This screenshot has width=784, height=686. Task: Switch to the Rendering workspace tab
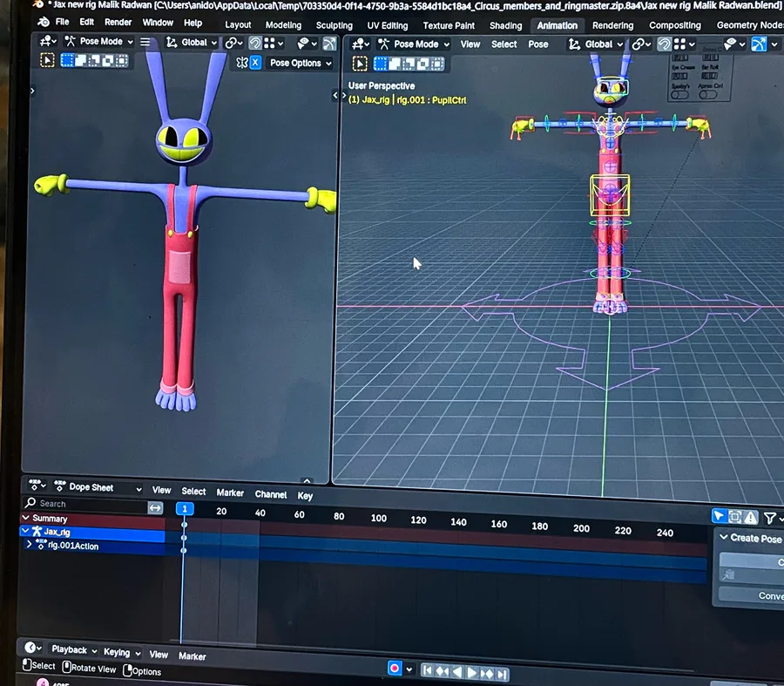(612, 25)
